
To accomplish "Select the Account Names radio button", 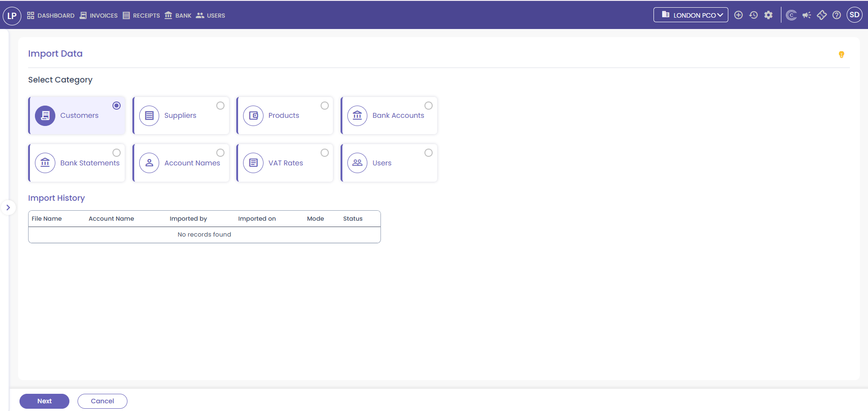I will (220, 153).
